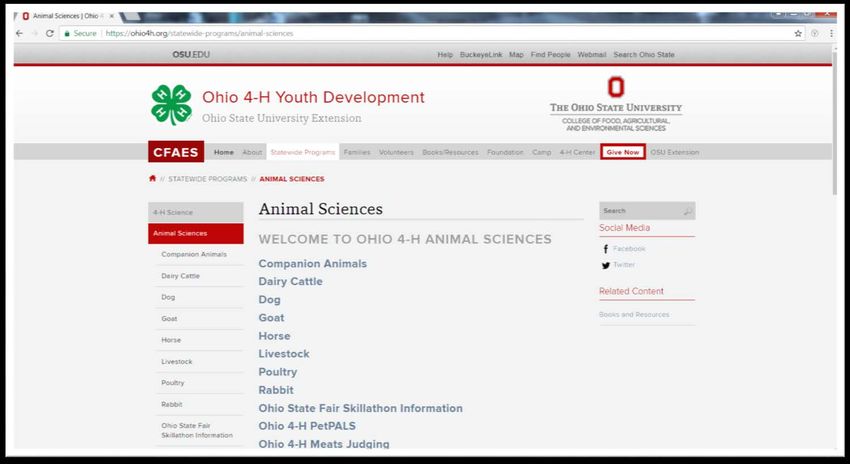
Task: Open the Home navigation item
Action: pos(224,152)
